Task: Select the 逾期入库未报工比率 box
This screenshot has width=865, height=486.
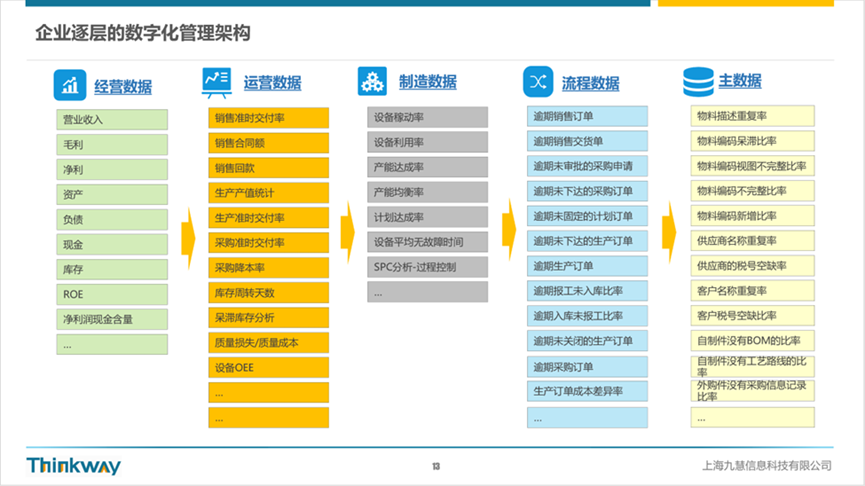Action: (x=588, y=316)
